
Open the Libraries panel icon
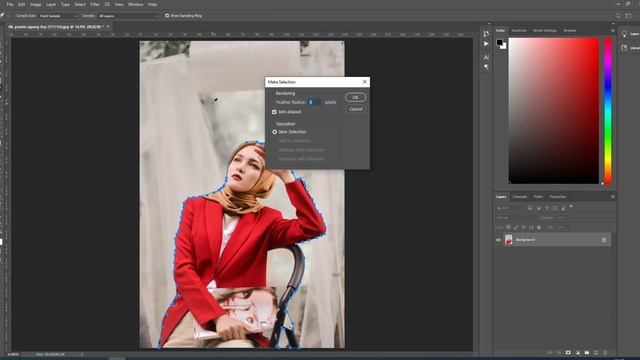click(624, 48)
